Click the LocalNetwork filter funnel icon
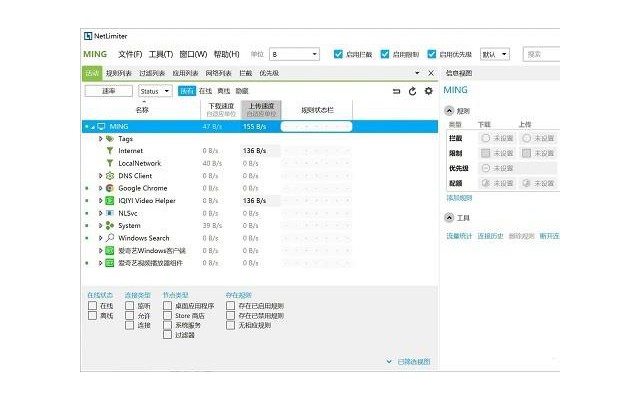Screen dimensions: 640x400 click(109, 163)
